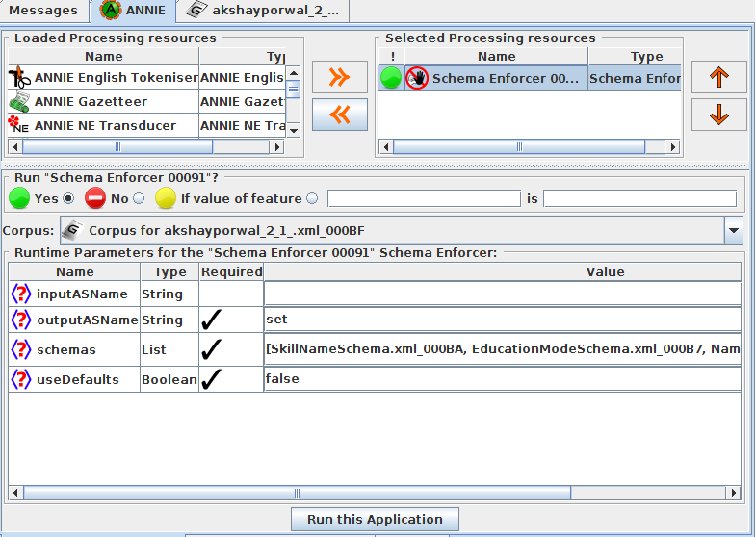The image size is (756, 537).
Task: Click Name header in Selected Processing resources
Action: [x=496, y=57]
